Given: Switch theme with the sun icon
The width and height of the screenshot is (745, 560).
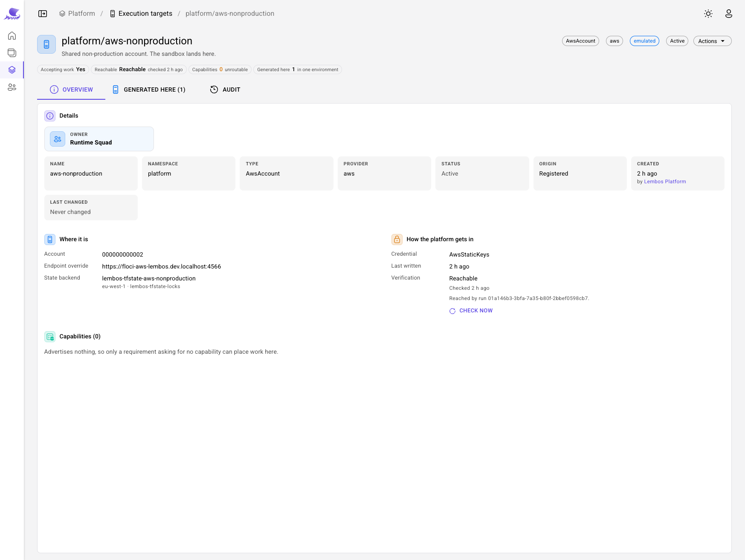Looking at the screenshot, I should click(708, 14).
